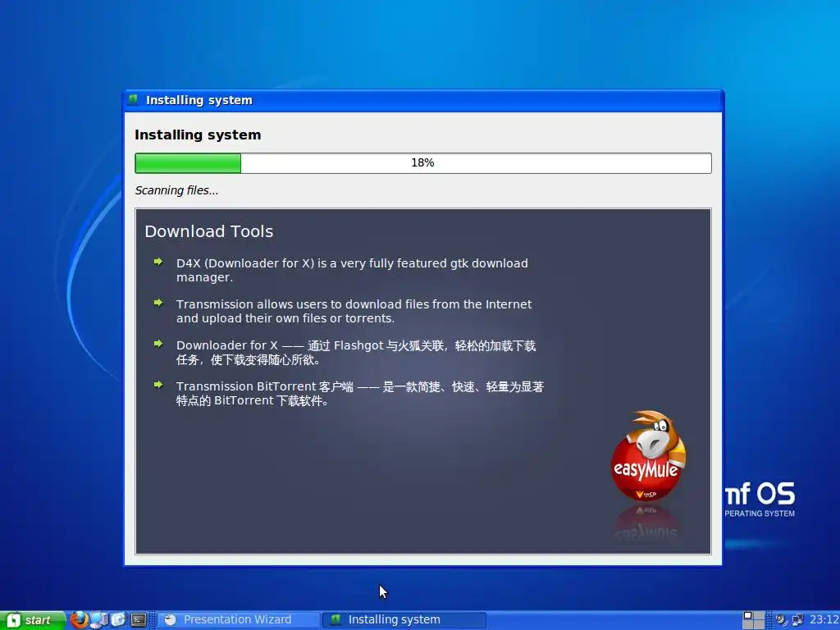Open the network connection tray icon
840x630 pixels.
click(797, 620)
